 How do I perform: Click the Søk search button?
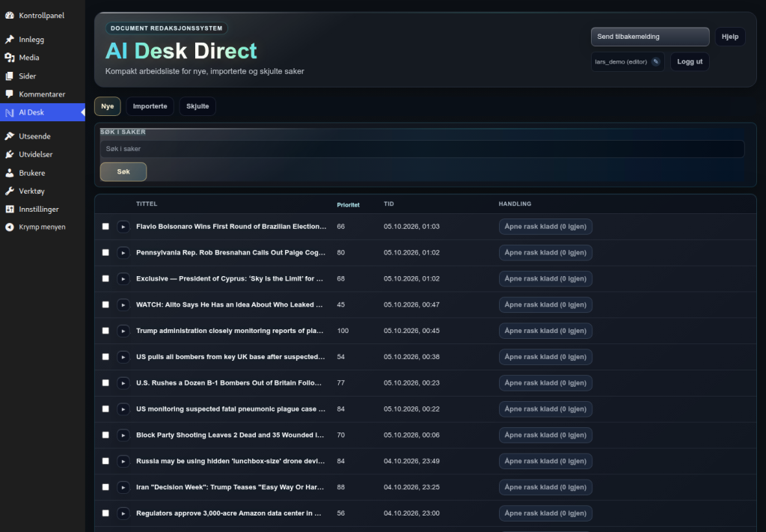[123, 171]
